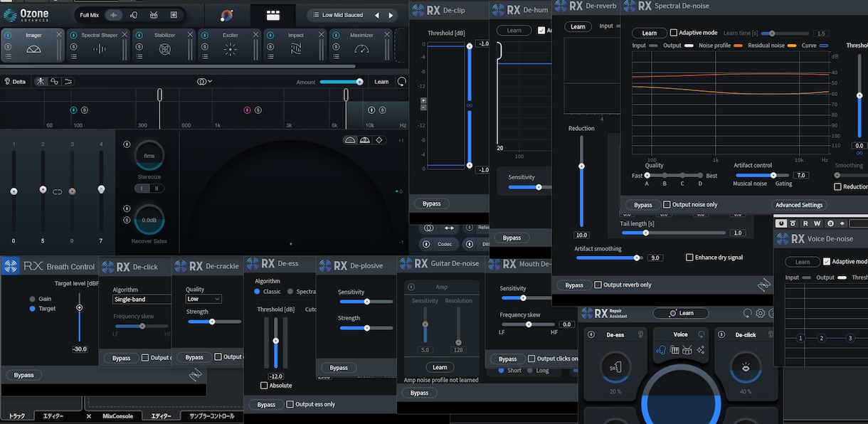Open Advanced Settings in Spectral De-noise

tap(799, 205)
